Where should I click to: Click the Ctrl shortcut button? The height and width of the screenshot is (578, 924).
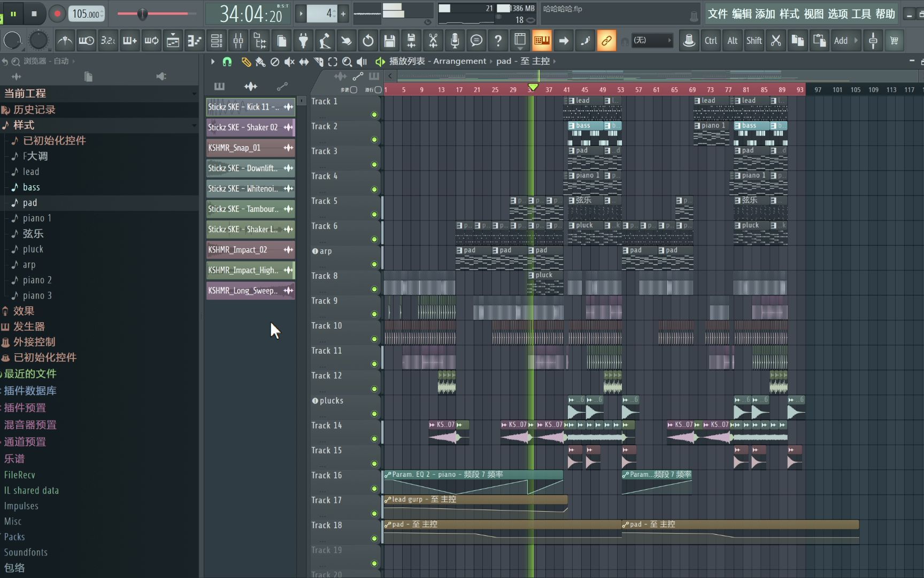[x=711, y=41]
